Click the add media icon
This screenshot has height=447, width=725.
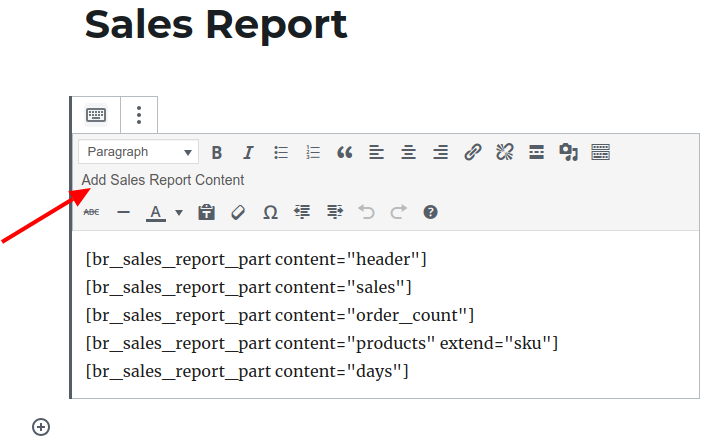569,152
